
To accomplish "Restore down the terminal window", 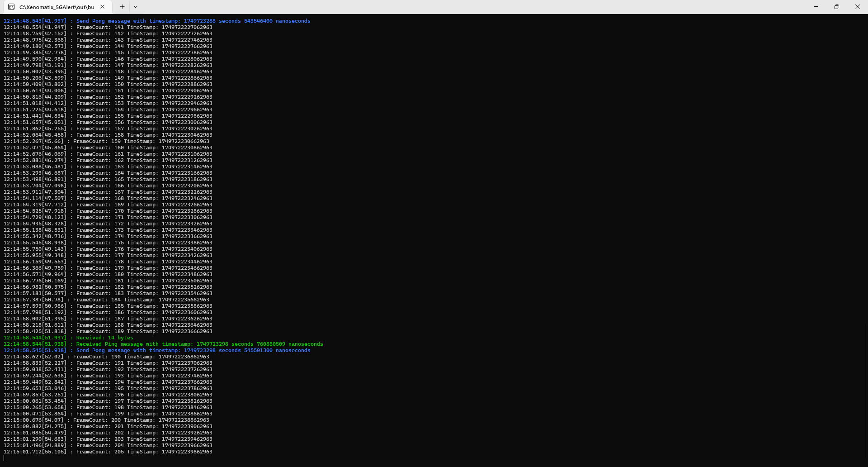I will tap(837, 7).
